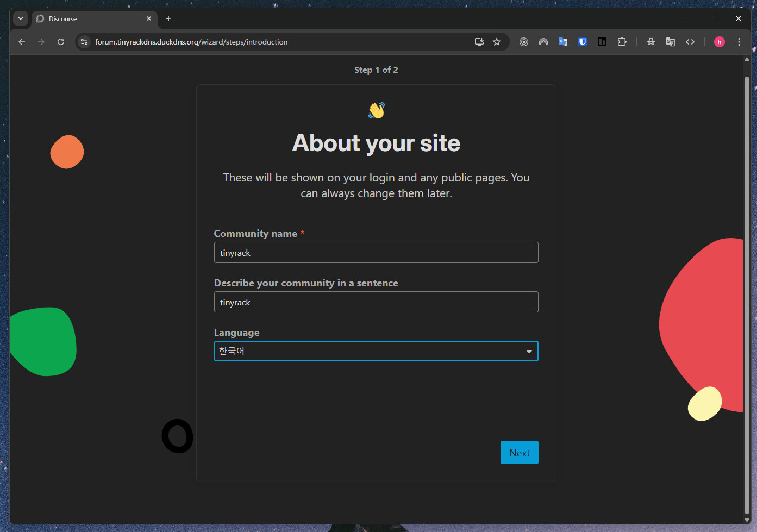Minimize the browser window
Screen dimensions: 757x532
coord(689,18)
